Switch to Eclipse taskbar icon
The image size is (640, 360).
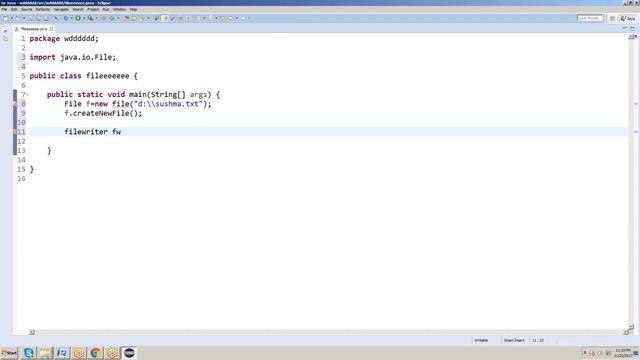129,353
